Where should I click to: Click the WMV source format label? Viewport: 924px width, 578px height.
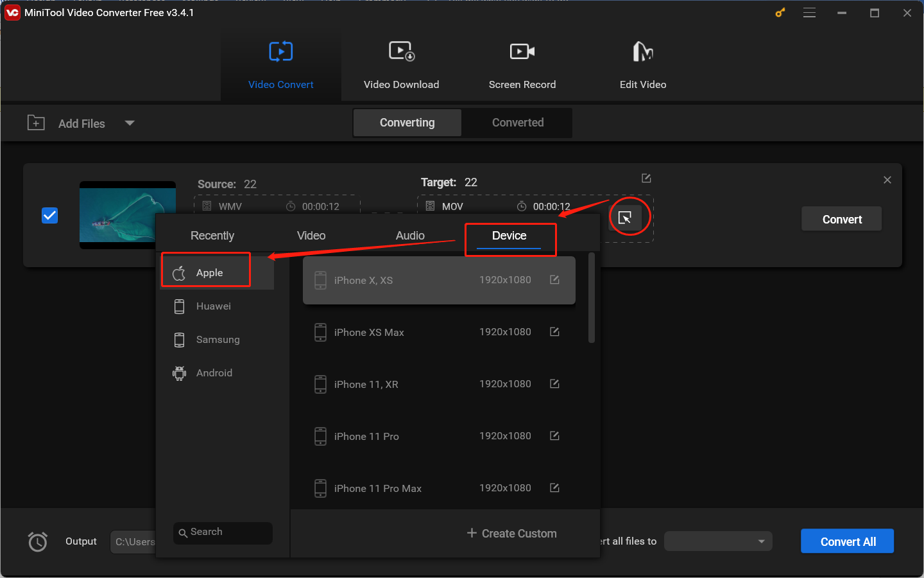[230, 207]
